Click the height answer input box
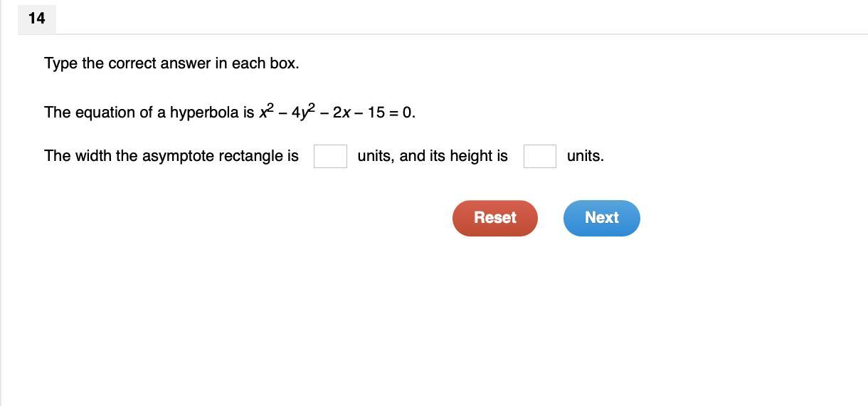868x406 pixels. pos(539,156)
